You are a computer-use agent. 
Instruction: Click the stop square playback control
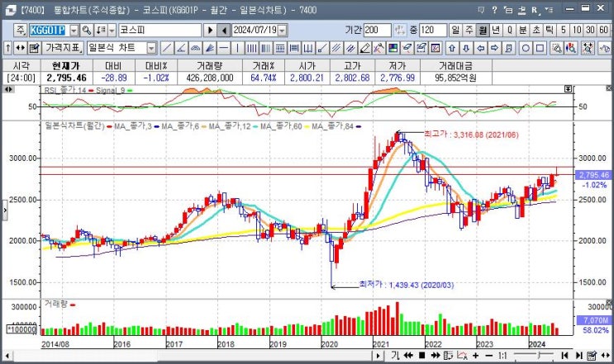pos(421,356)
